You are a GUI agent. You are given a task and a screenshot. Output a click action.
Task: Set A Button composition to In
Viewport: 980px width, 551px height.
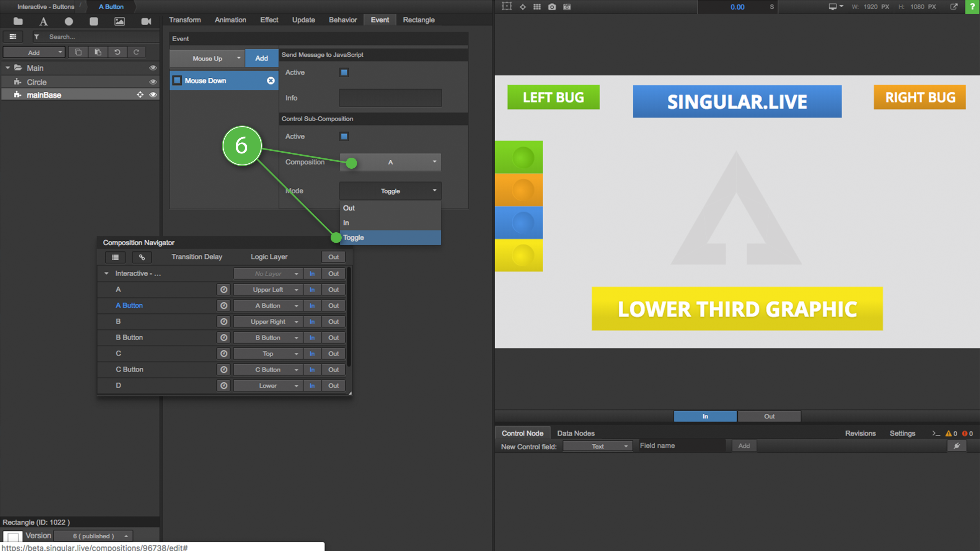point(312,305)
